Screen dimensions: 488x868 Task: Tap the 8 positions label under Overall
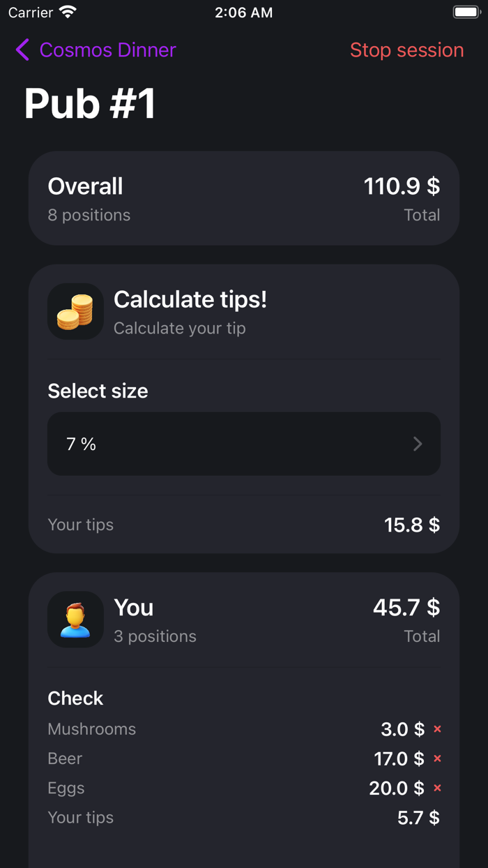(89, 215)
